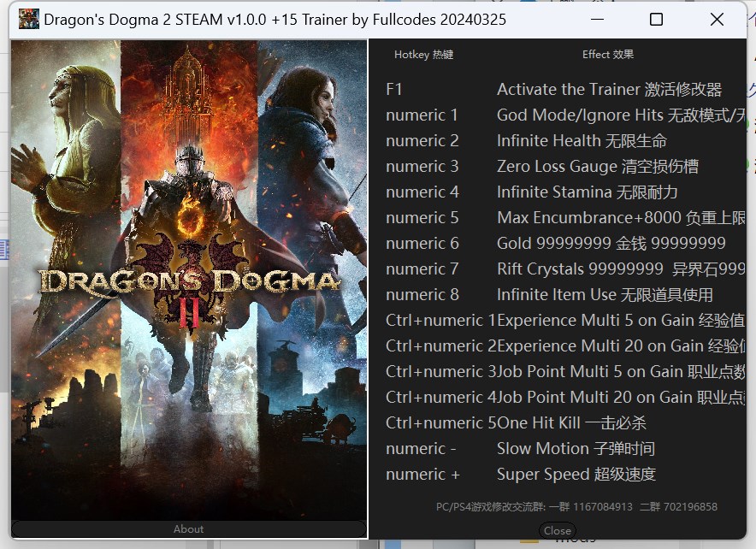The image size is (756, 549).
Task: Select 'Infinite Health 无限生命' effect
Action: (x=582, y=141)
